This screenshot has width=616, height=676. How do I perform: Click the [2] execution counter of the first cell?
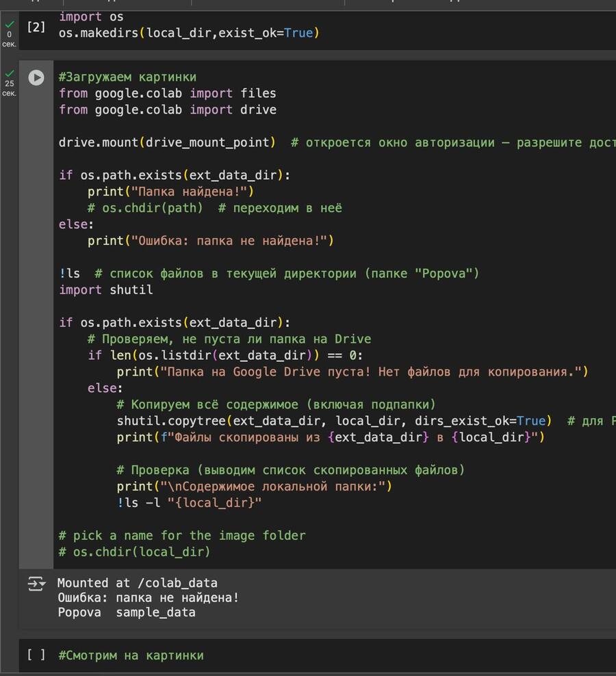[36, 27]
